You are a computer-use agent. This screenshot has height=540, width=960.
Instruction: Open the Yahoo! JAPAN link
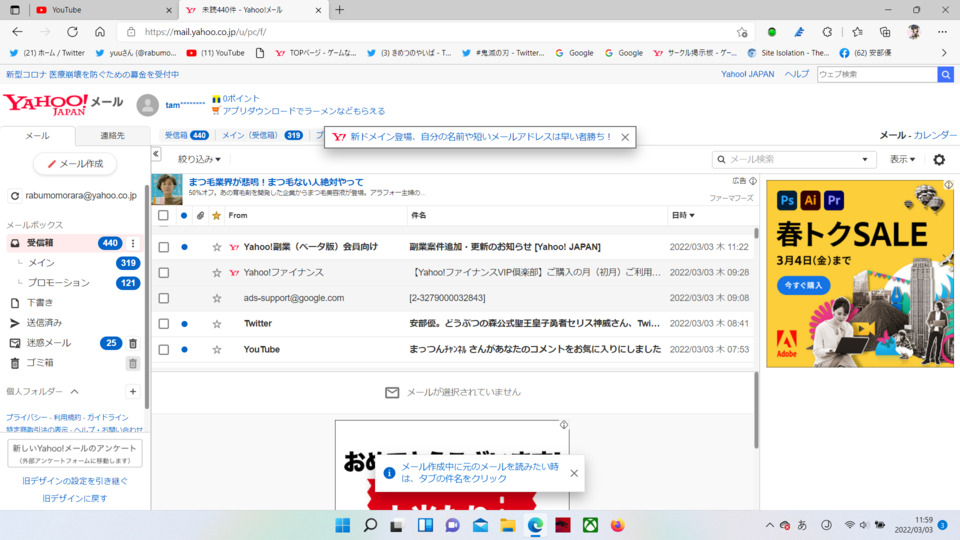(748, 74)
